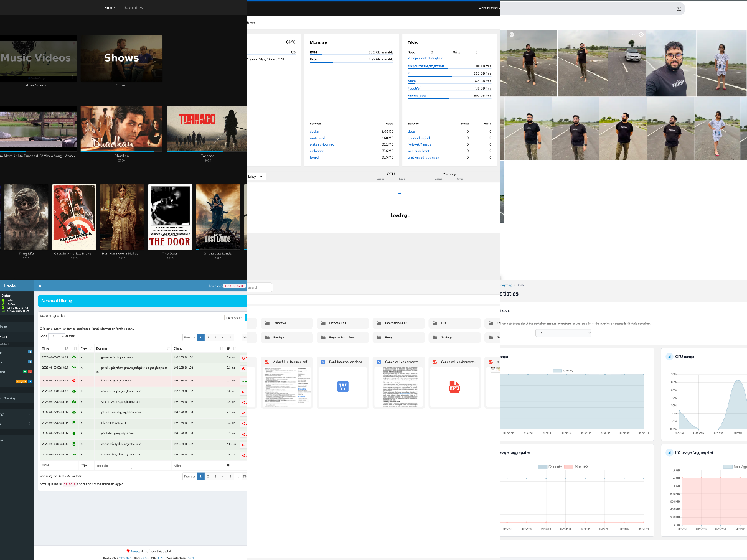
Task: Open the systemd-journald service link in the Memory card
Action: coord(322,144)
